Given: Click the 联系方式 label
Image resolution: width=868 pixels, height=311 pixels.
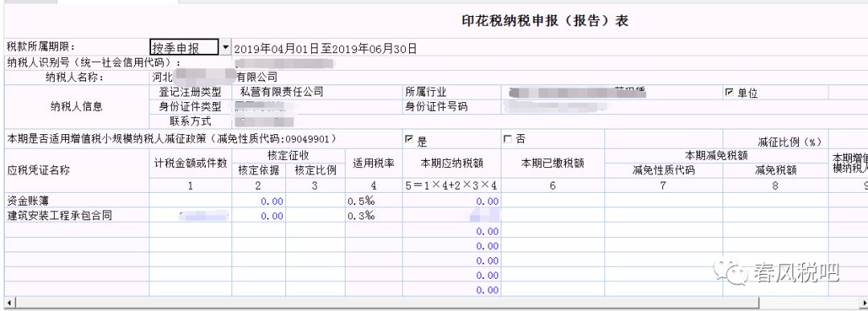Looking at the screenshot, I should click(191, 121).
